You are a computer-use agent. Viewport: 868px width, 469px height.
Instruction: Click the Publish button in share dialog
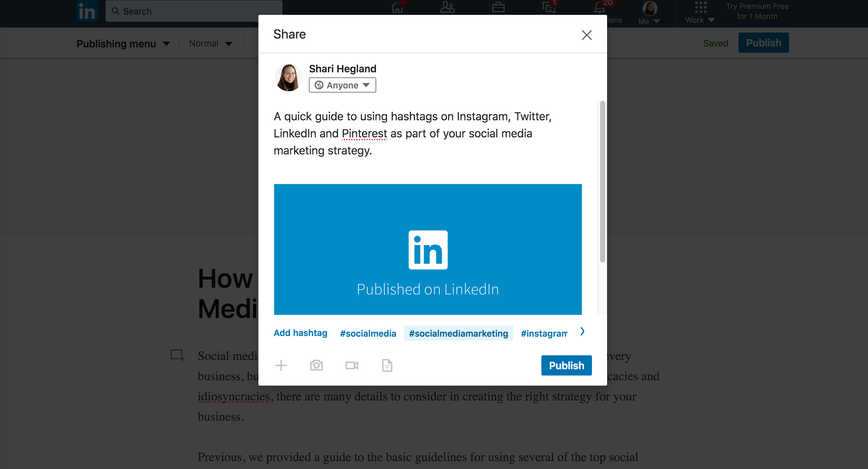(566, 364)
